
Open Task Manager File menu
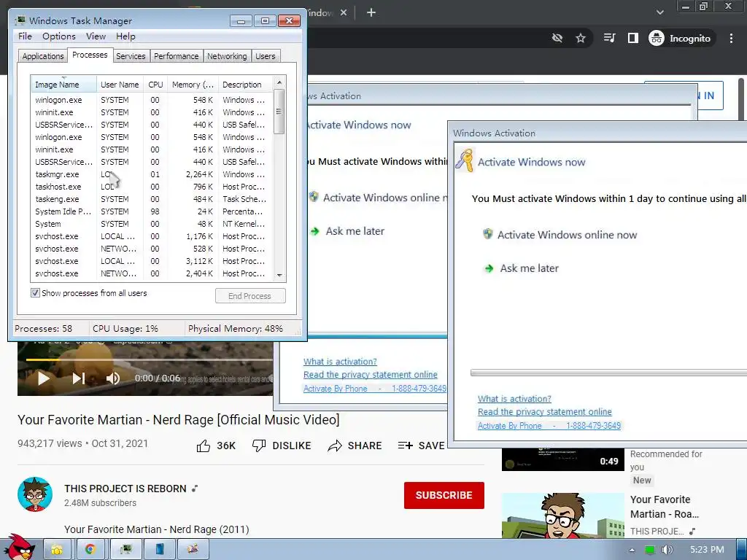point(25,36)
